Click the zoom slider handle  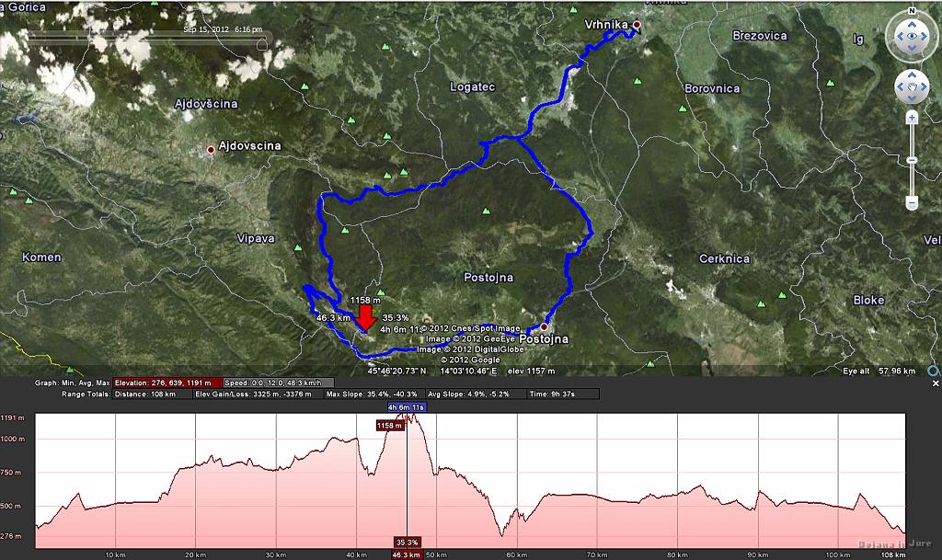point(912,160)
